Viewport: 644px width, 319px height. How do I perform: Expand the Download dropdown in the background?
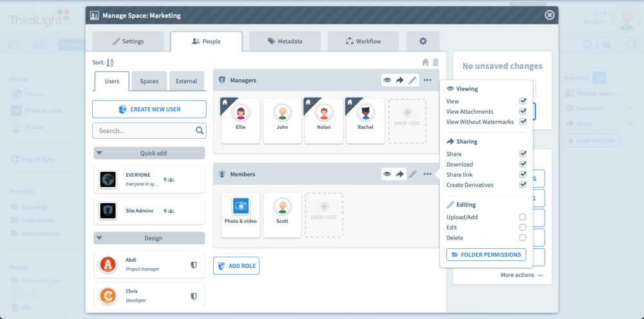[630, 108]
